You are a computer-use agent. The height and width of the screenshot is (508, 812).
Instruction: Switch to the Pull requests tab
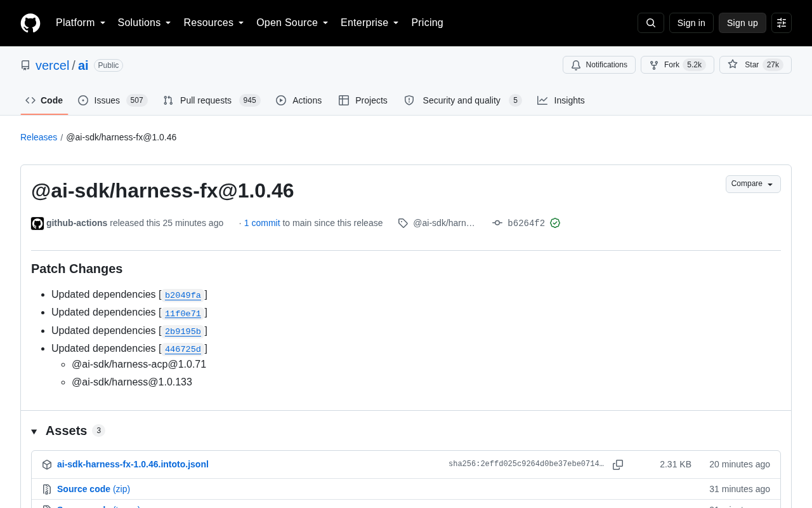tap(211, 100)
